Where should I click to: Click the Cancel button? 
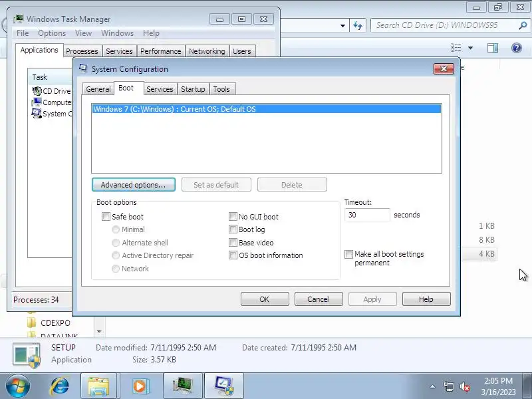319,299
